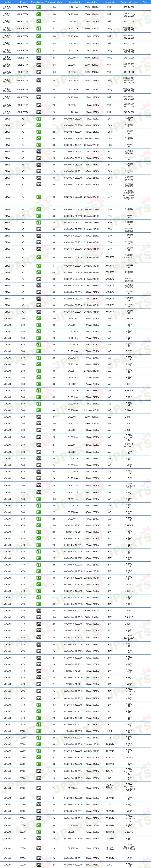
Task: Click petrol icon for BMW X6 408kW/555KM row
Action: (39, 272)
